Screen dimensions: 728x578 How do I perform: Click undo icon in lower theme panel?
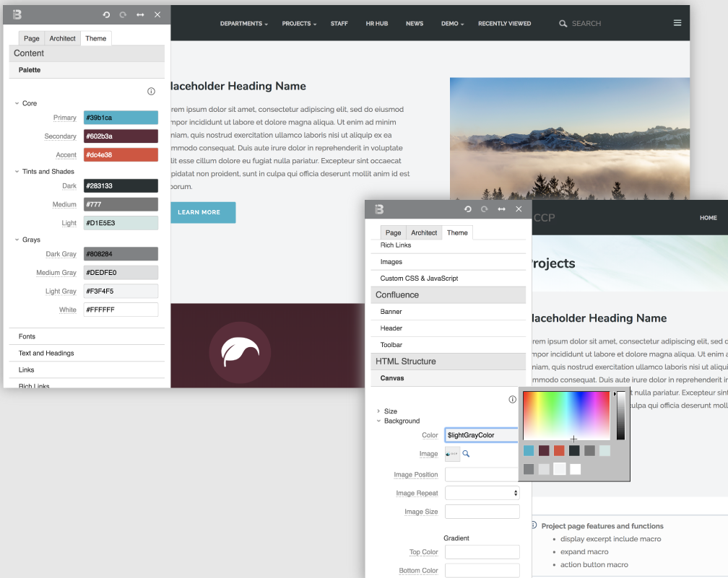click(x=467, y=209)
